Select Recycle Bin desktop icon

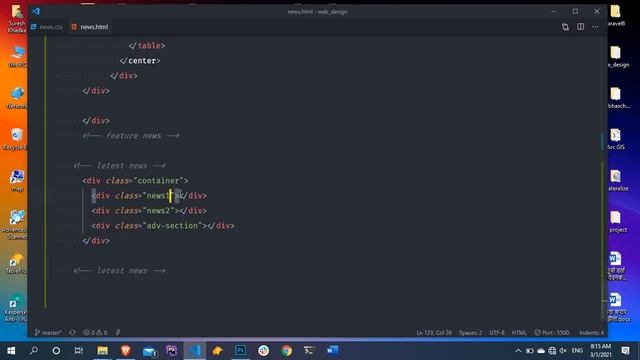[x=16, y=139]
